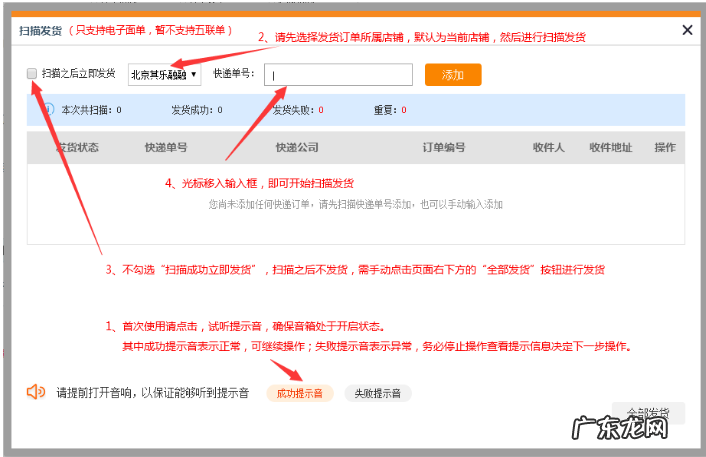The width and height of the screenshot is (706, 457).
Task: Close the 扫描发货 dialog with X
Action: 687,30
